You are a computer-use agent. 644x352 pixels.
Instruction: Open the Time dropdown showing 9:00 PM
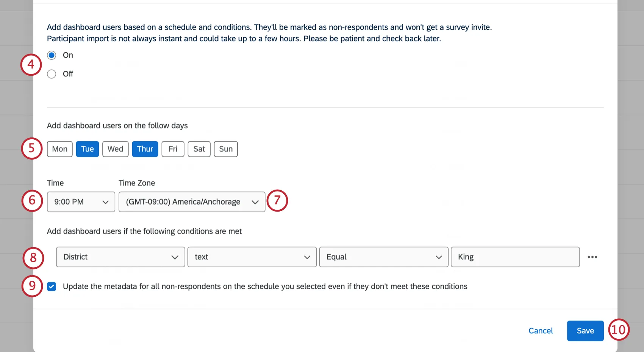point(81,202)
